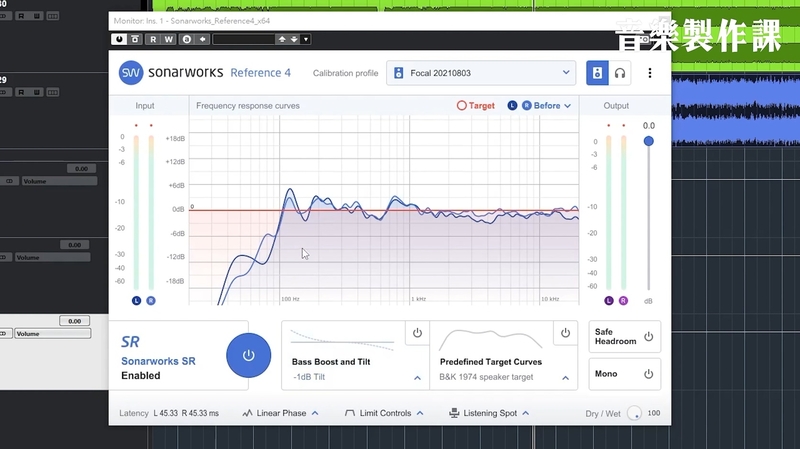Click the 0.0 output gain value
800x449 pixels.
tap(648, 126)
